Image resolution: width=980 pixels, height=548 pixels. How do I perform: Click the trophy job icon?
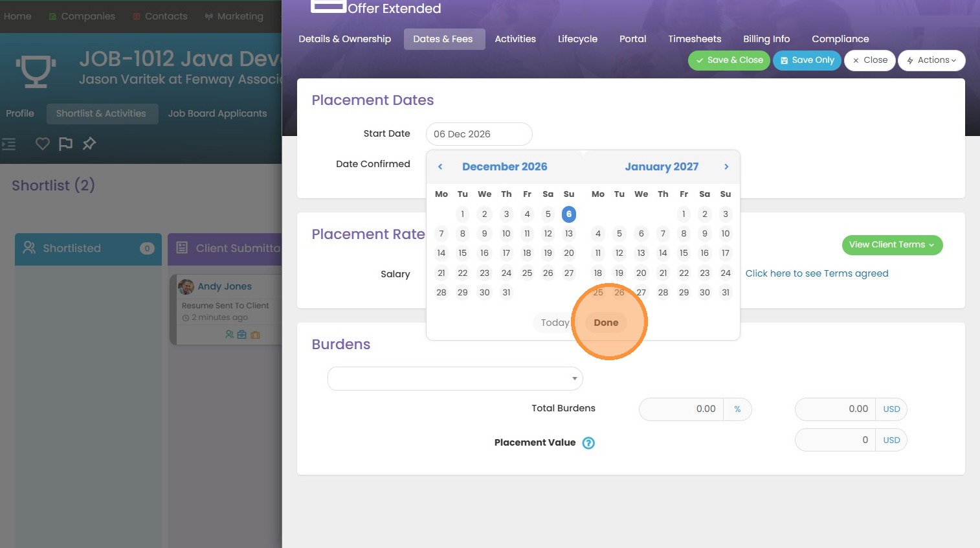click(36, 70)
